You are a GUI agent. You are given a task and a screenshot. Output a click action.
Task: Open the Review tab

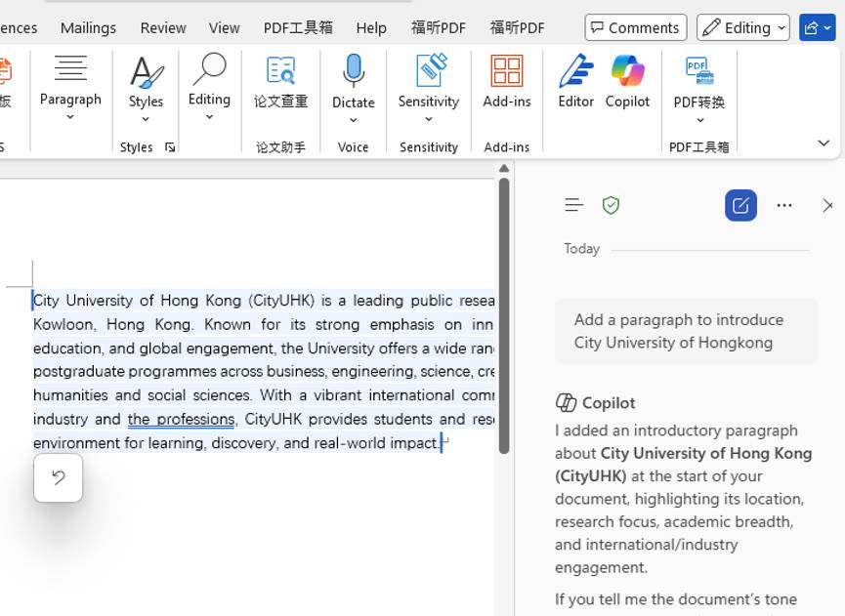tap(163, 28)
